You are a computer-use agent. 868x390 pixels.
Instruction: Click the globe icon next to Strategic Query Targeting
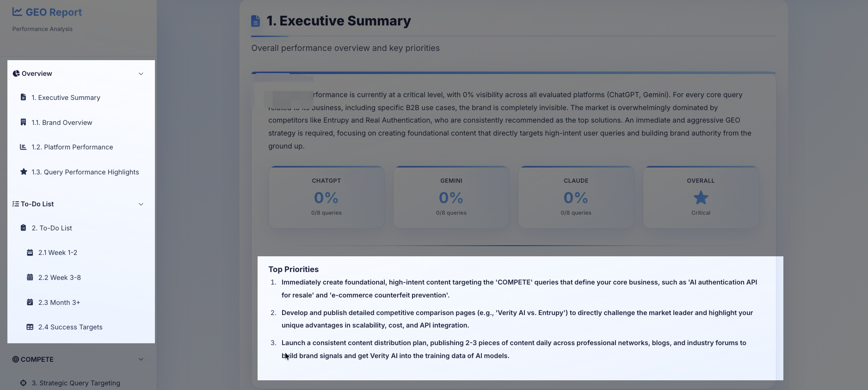pos(23,383)
